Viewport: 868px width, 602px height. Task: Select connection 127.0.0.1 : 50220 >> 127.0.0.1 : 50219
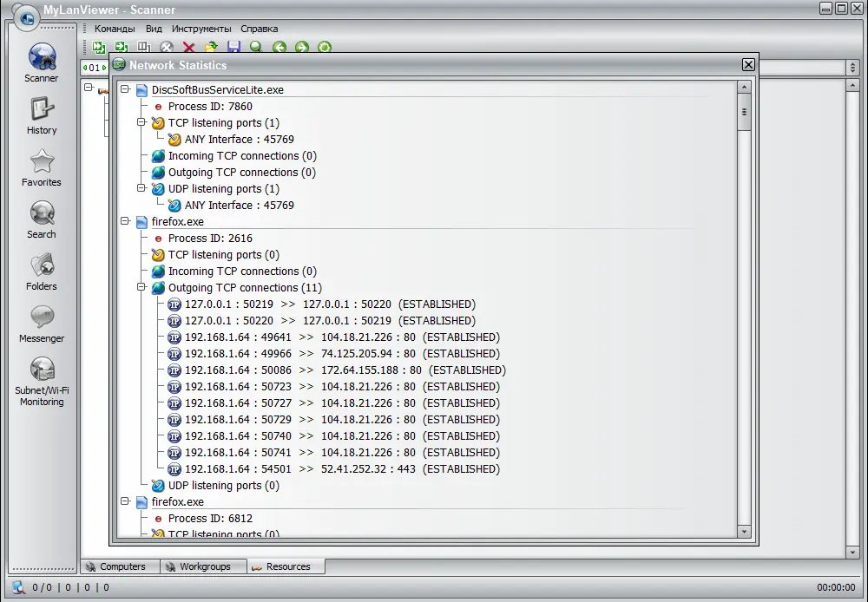point(330,321)
